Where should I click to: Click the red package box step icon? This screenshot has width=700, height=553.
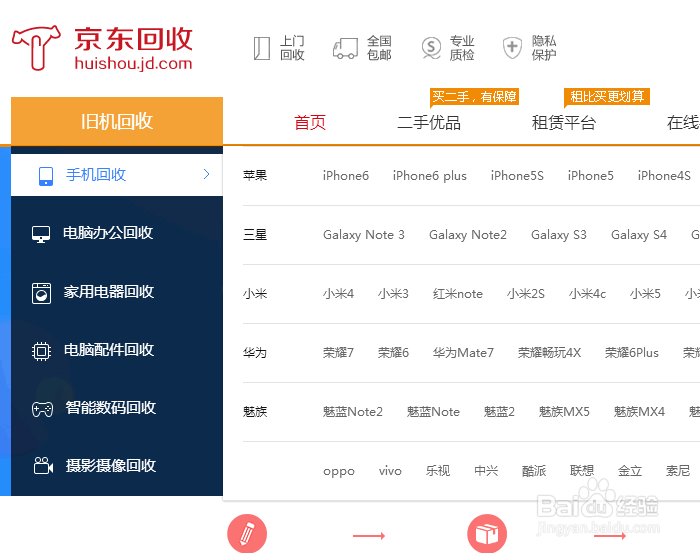(x=487, y=534)
